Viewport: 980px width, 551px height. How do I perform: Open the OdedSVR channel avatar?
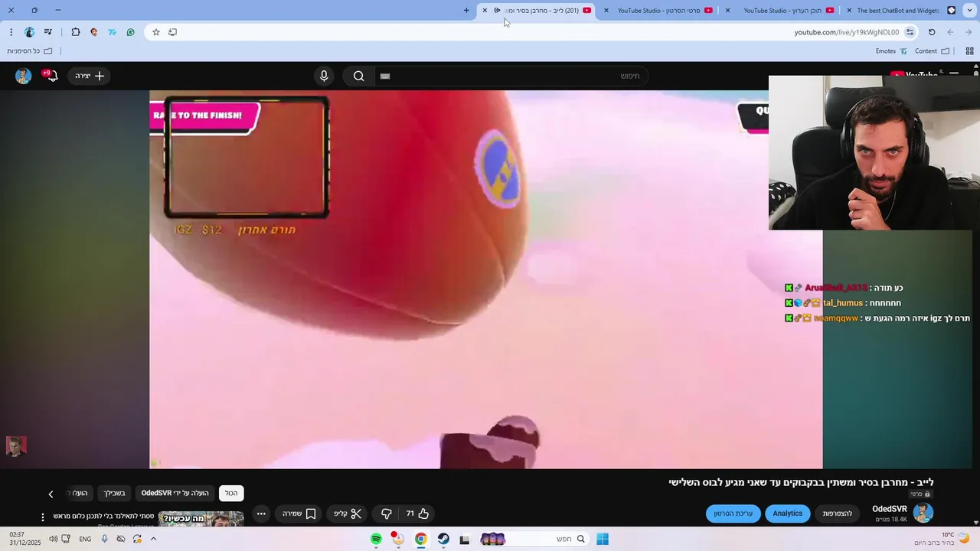pos(923,513)
